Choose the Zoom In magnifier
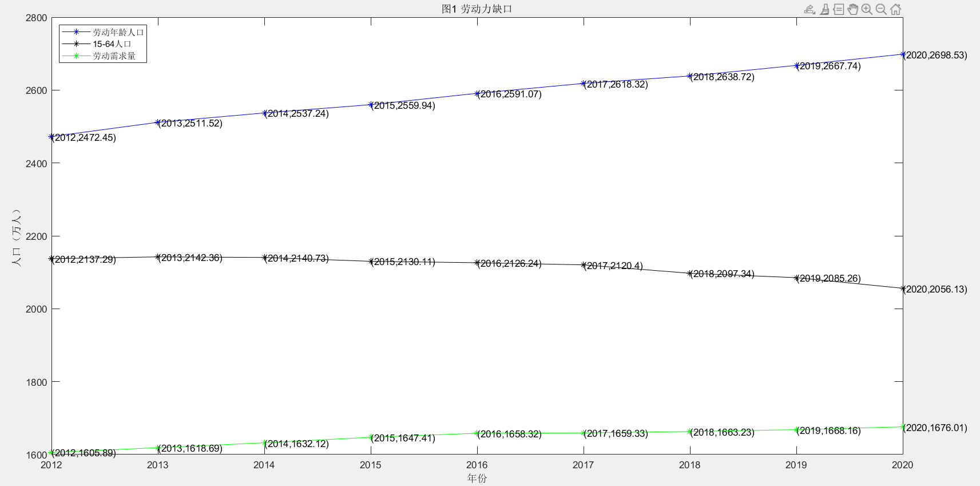The height and width of the screenshot is (486, 980). 867,9
